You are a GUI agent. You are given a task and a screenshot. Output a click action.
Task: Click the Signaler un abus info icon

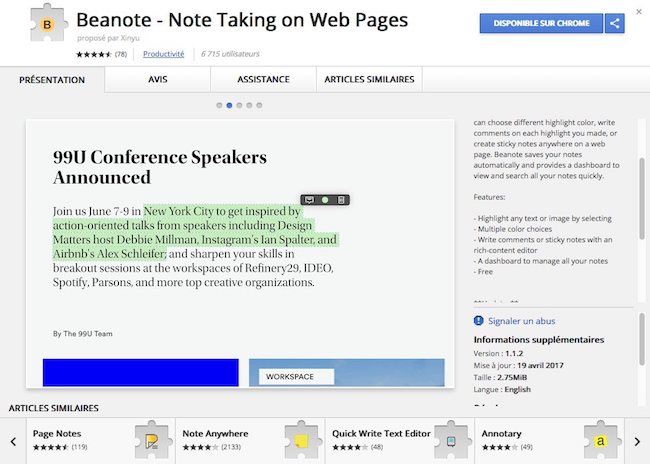(x=478, y=321)
